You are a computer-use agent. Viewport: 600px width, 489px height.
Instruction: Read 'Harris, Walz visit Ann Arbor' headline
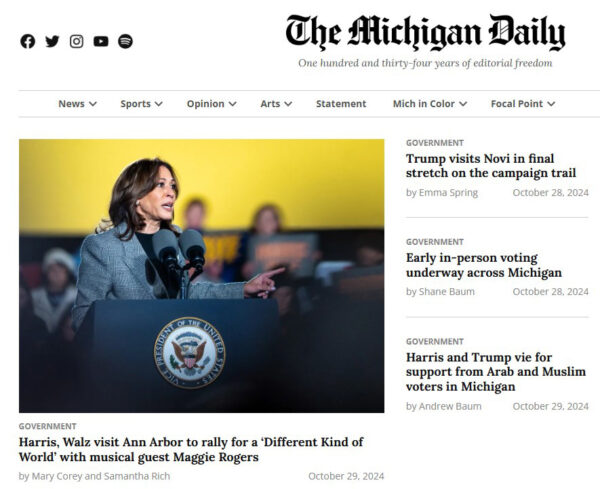pos(191,450)
